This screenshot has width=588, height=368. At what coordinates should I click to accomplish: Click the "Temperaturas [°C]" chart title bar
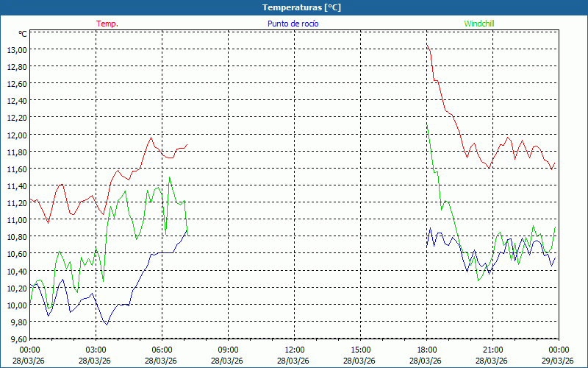[294, 7]
